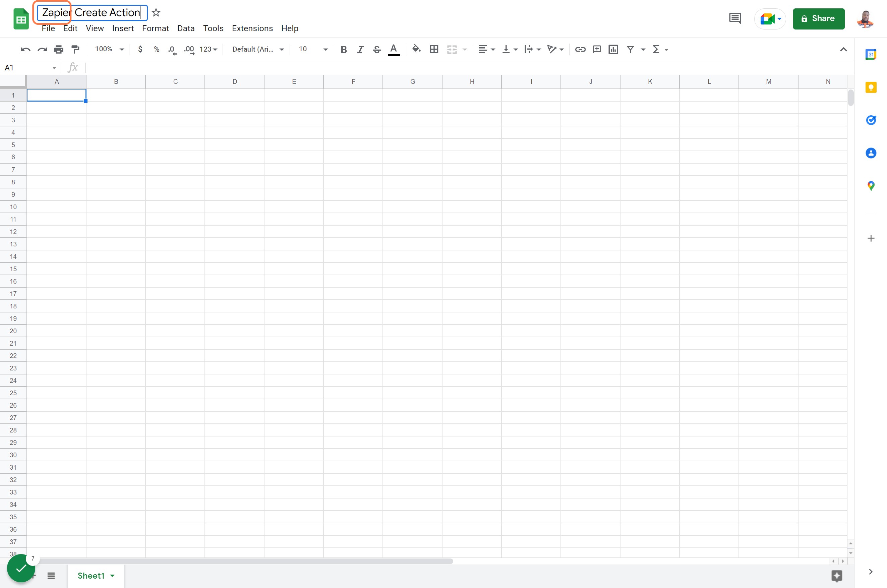This screenshot has height=588, width=887.
Task: Open Google Calendar side panel
Action: pos(871,54)
